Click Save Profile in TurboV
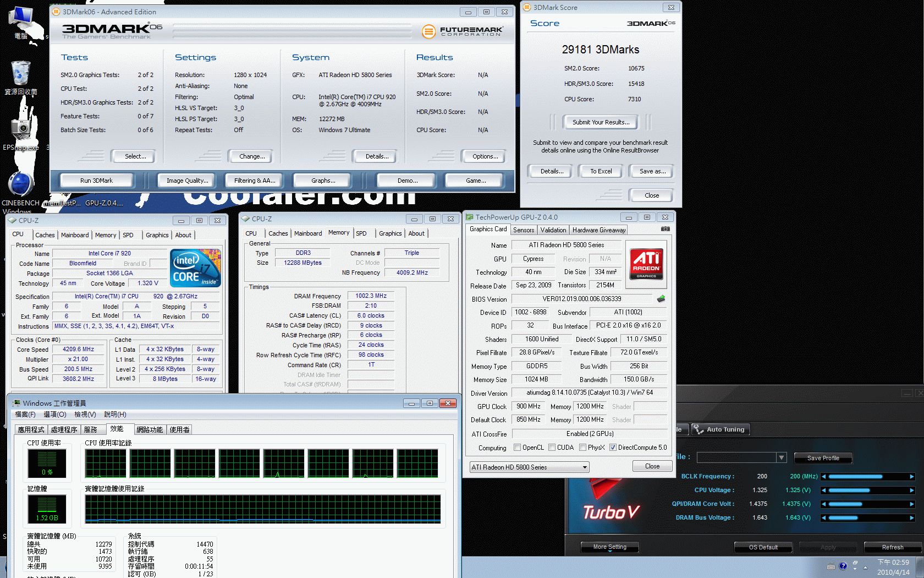Screen dimensions: 924x578 point(823,458)
